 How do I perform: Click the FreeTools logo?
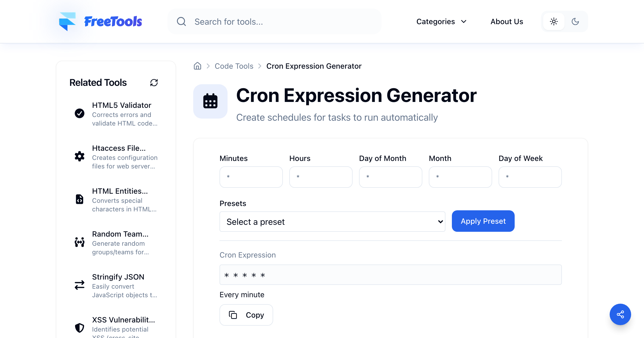click(100, 21)
